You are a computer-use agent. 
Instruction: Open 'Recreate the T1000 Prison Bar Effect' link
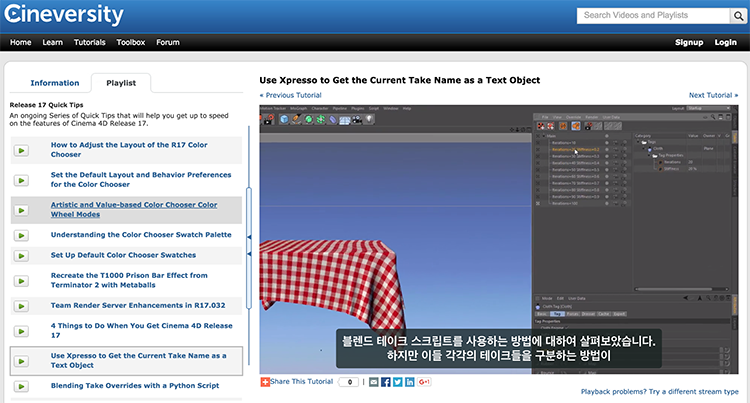coord(129,280)
